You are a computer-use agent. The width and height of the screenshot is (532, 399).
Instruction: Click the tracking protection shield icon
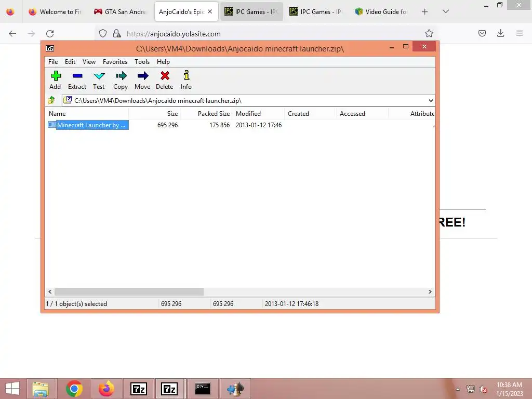point(103,34)
